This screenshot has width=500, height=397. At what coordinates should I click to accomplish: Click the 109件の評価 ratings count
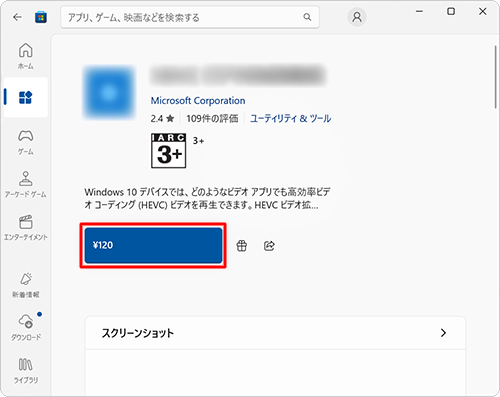[x=212, y=118]
